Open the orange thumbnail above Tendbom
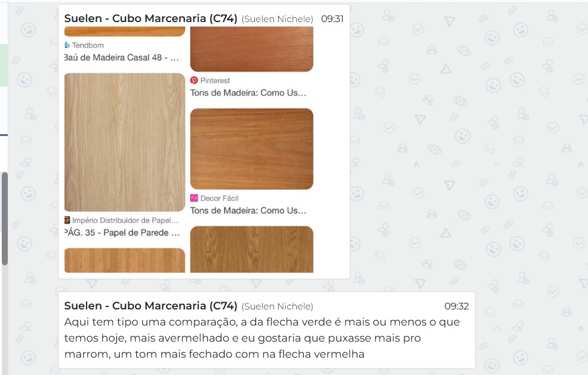Screen dimensions: 588x375 tap(125, 32)
